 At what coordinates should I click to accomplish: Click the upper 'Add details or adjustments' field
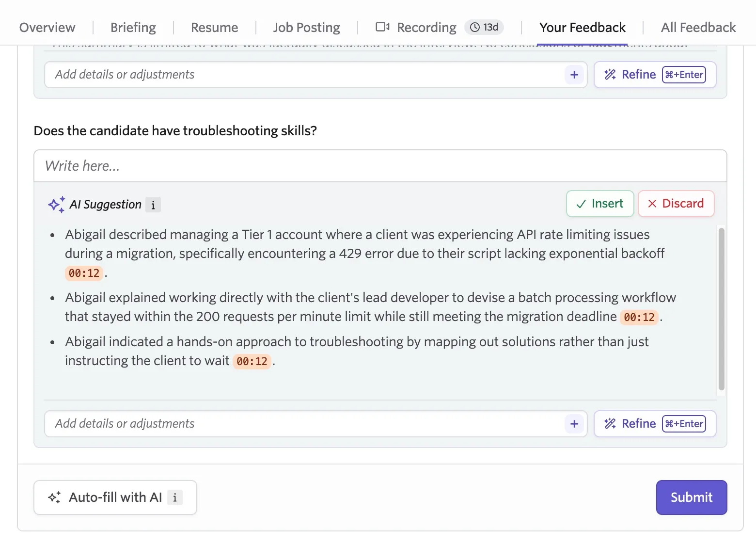point(316,75)
